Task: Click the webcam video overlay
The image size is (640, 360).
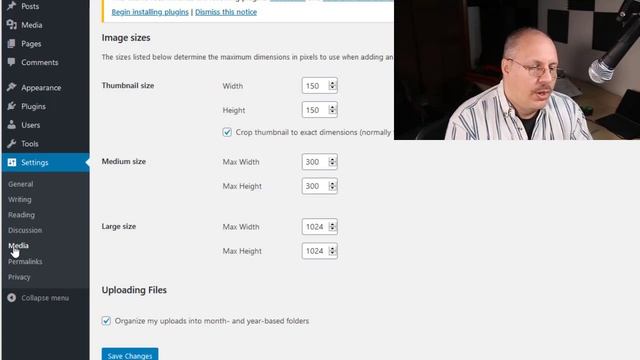Action: pyautogui.click(x=517, y=70)
